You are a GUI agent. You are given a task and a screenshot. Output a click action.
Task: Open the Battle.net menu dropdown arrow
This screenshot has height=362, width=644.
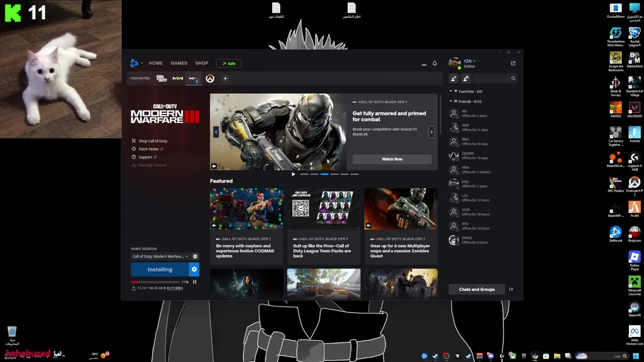coord(142,63)
